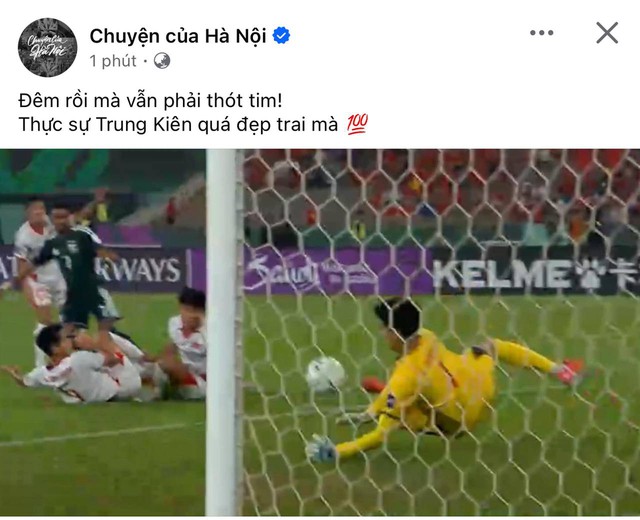
Task: Open the Chuyện của Hà Nội page name
Action: click(178, 36)
